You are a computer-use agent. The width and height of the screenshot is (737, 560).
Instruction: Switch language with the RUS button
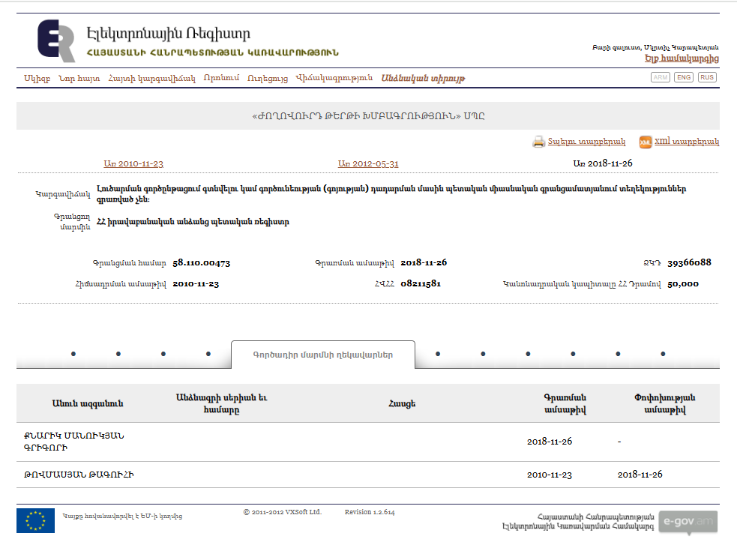[x=707, y=77]
